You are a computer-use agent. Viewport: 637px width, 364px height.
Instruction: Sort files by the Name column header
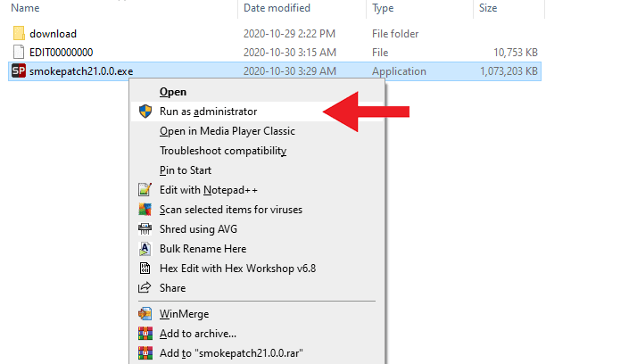pos(25,8)
